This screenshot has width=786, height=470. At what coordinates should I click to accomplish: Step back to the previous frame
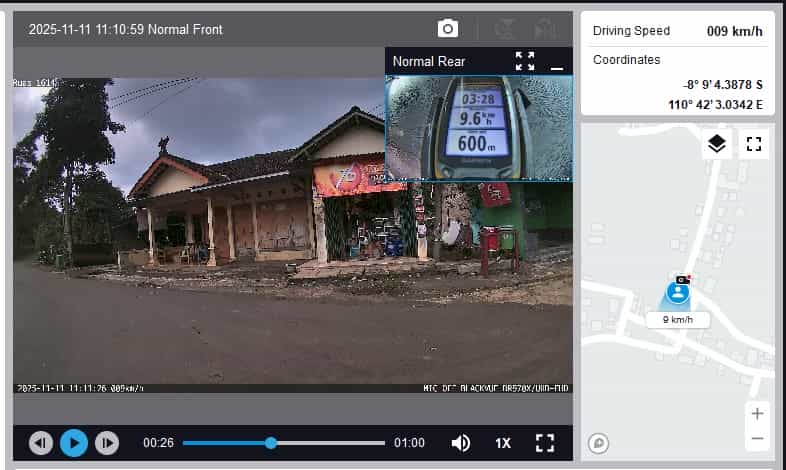pyautogui.click(x=41, y=443)
